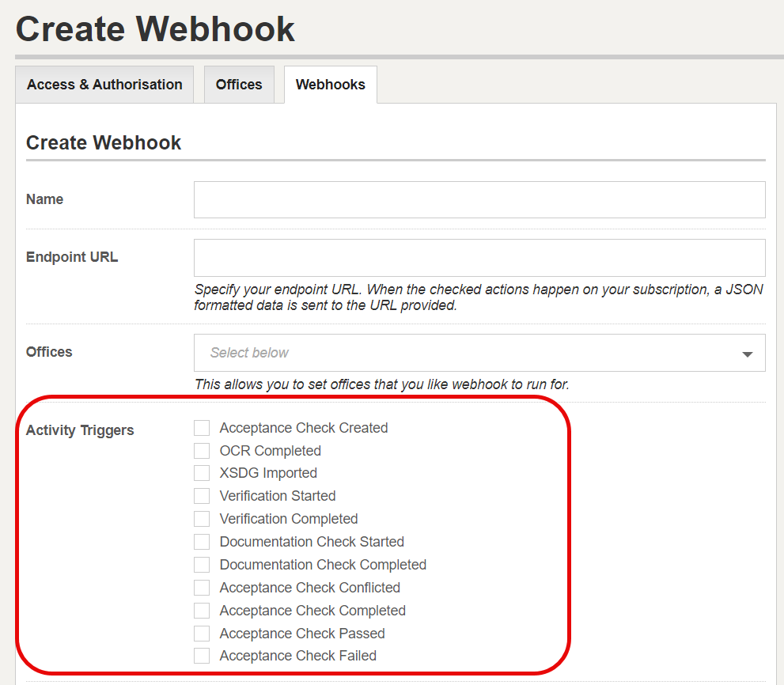Select the Webhooks tab
This screenshot has width=784, height=685.
331,85
